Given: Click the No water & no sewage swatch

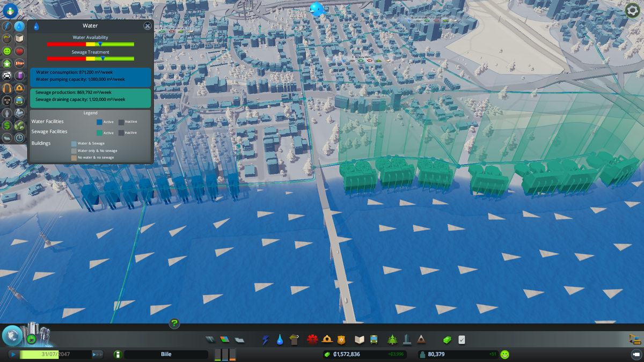Looking at the screenshot, I should [x=74, y=158].
